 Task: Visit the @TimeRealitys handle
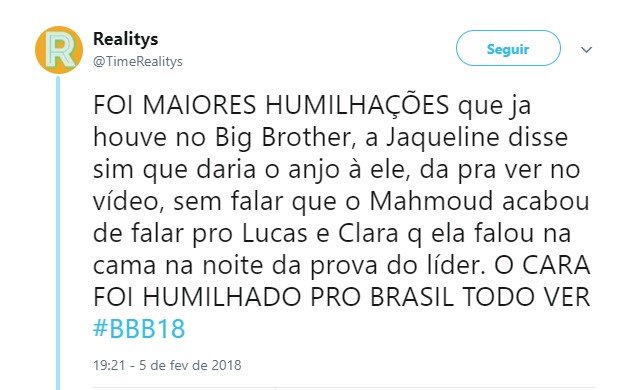pos(138,61)
